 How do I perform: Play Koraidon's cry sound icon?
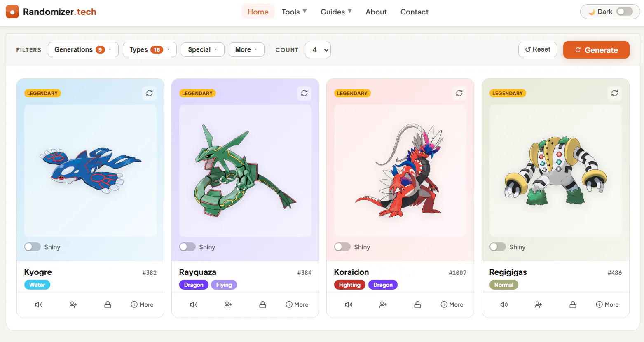pyautogui.click(x=349, y=305)
